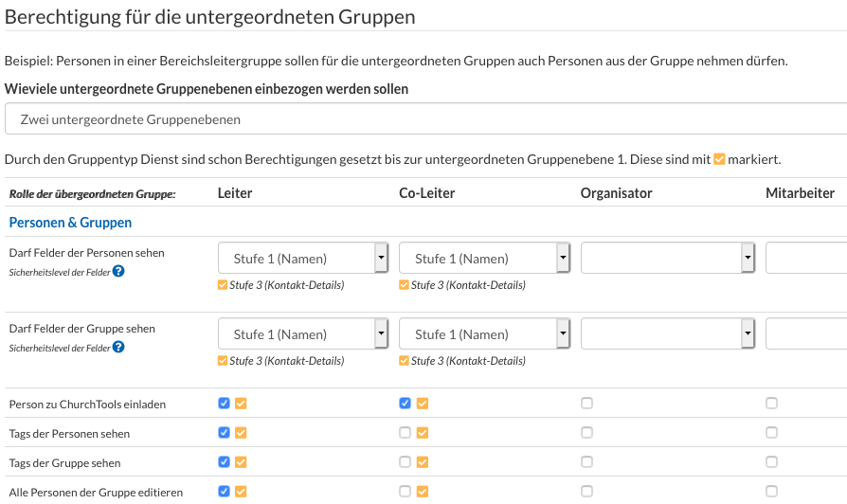Click orange inherited checkbox for Leiter invite row

tap(241, 404)
